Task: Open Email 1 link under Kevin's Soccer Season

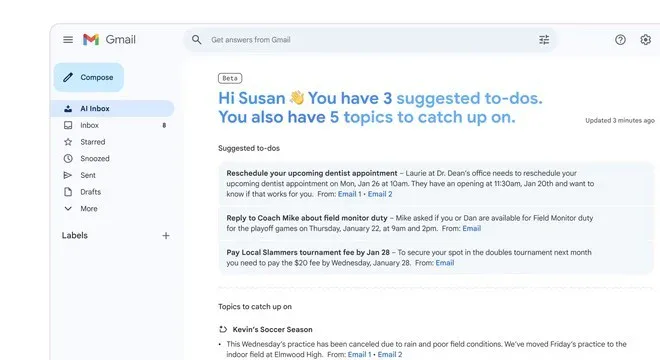Action: [359, 355]
